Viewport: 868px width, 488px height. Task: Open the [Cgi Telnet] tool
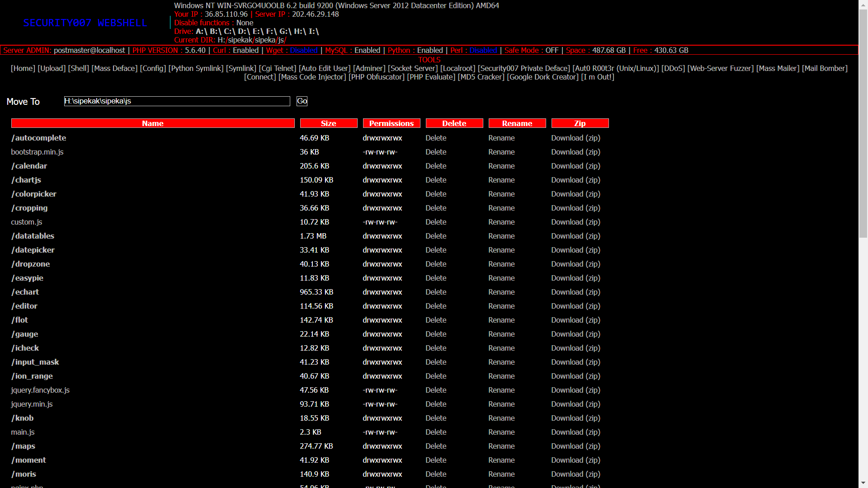[x=277, y=68]
